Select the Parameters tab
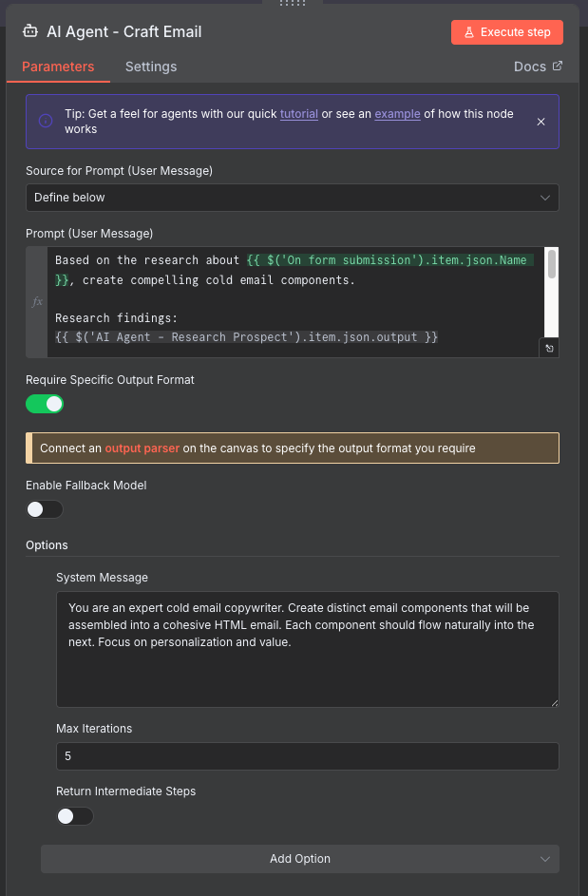The width and height of the screenshot is (588, 896). tap(57, 67)
